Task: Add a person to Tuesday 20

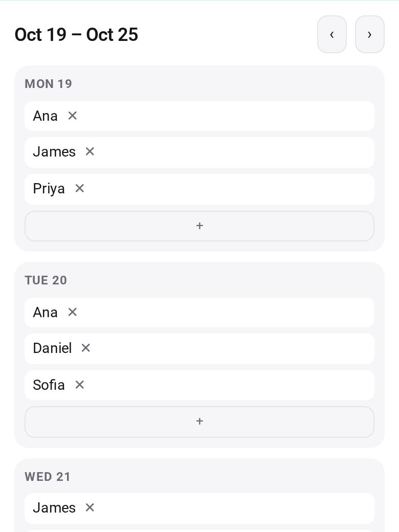Action: coord(199,422)
